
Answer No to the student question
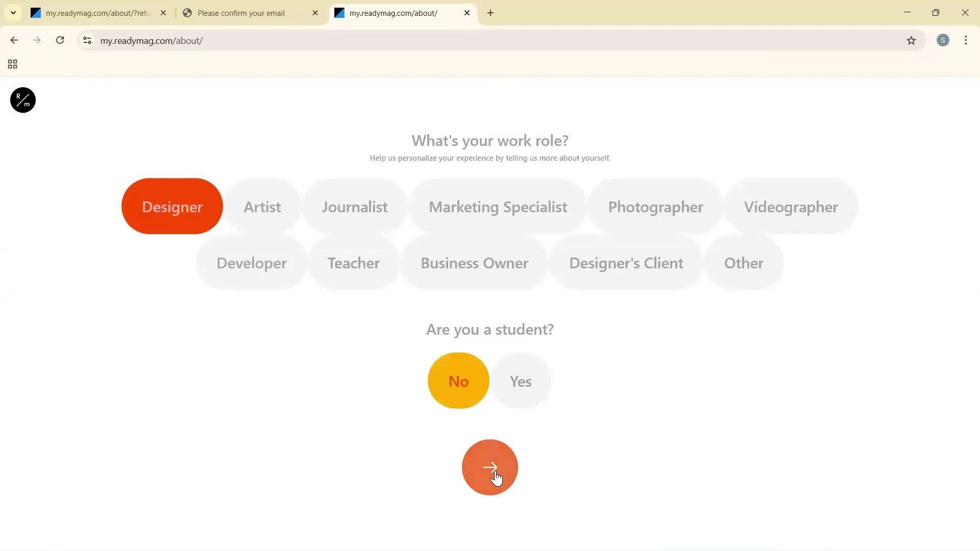(458, 381)
